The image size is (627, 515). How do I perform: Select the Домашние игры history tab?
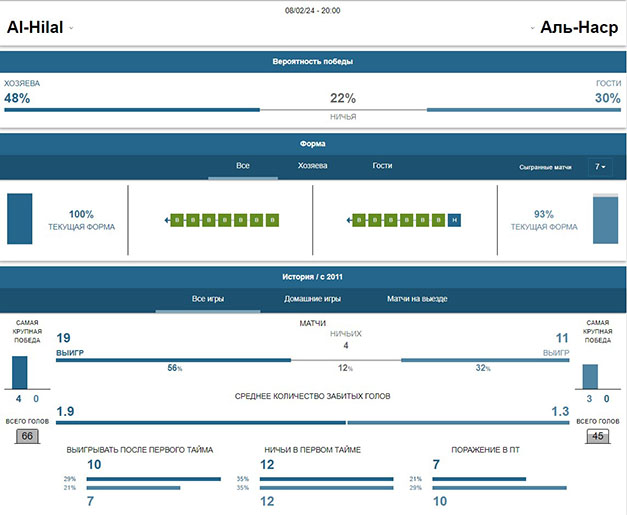[x=312, y=299]
